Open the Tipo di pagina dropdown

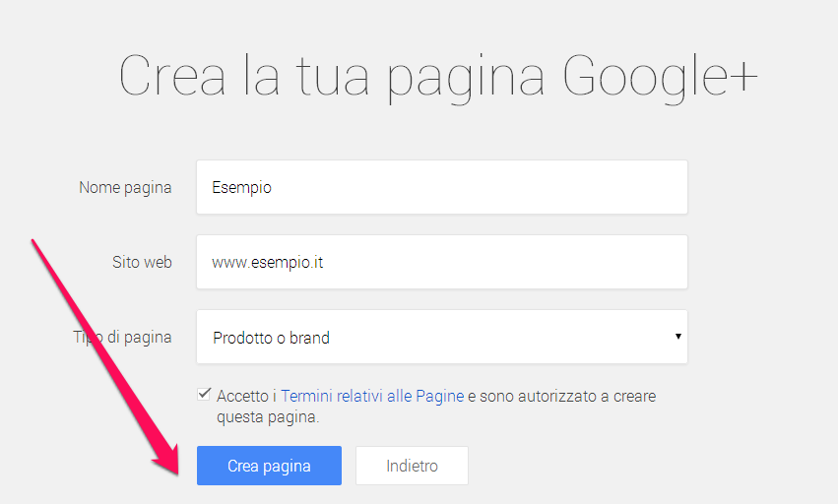(x=441, y=337)
